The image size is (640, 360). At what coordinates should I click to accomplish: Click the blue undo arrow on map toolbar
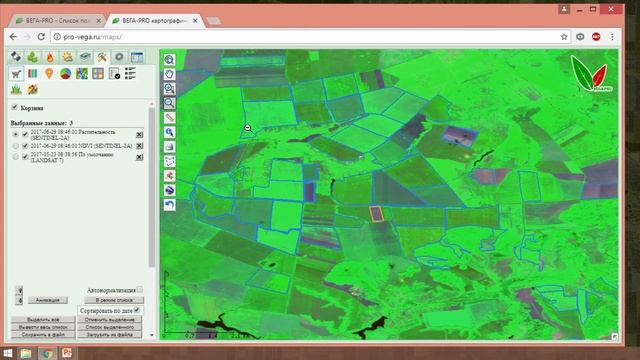point(169,204)
